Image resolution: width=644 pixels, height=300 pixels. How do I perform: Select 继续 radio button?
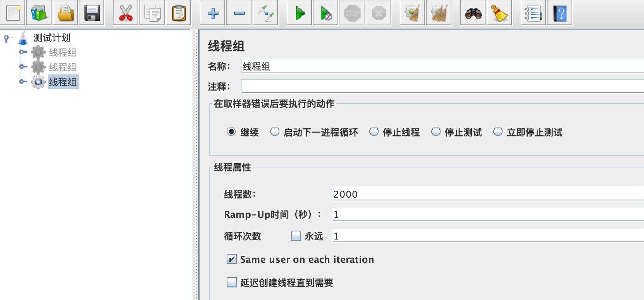pyautogui.click(x=231, y=132)
